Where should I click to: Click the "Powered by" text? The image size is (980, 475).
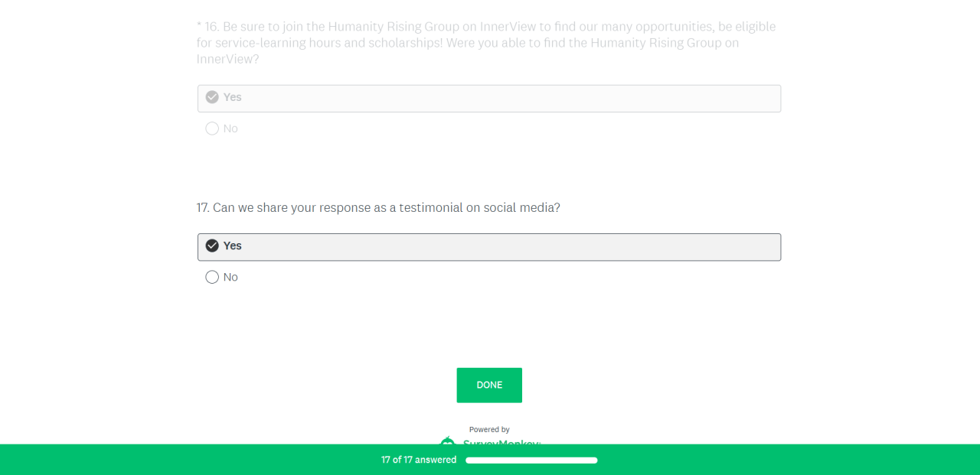coord(489,430)
